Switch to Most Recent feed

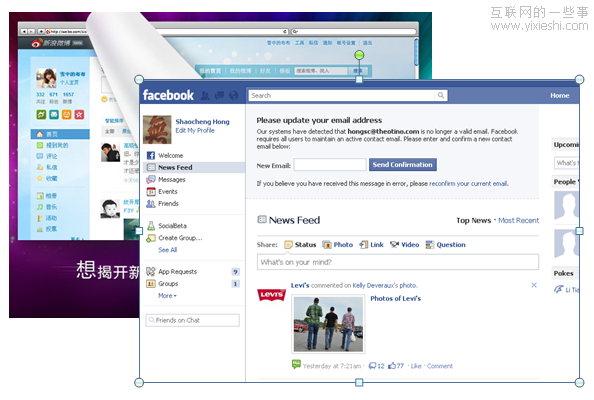518,220
